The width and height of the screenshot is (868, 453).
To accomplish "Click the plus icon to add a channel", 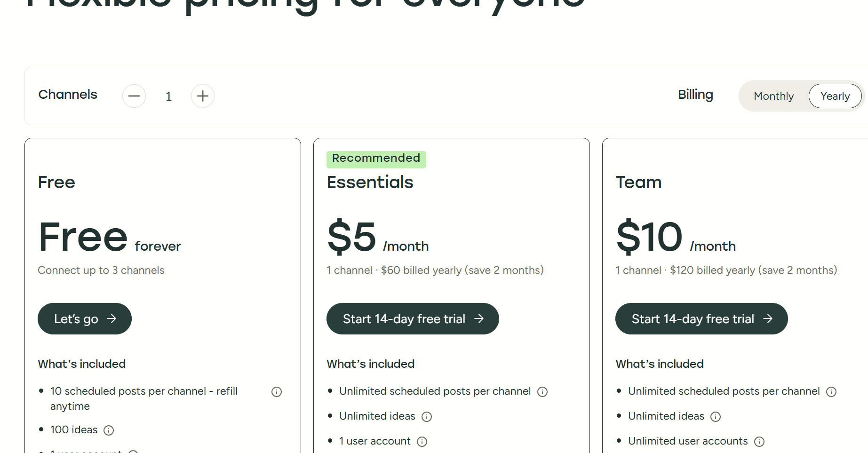I will click(202, 95).
